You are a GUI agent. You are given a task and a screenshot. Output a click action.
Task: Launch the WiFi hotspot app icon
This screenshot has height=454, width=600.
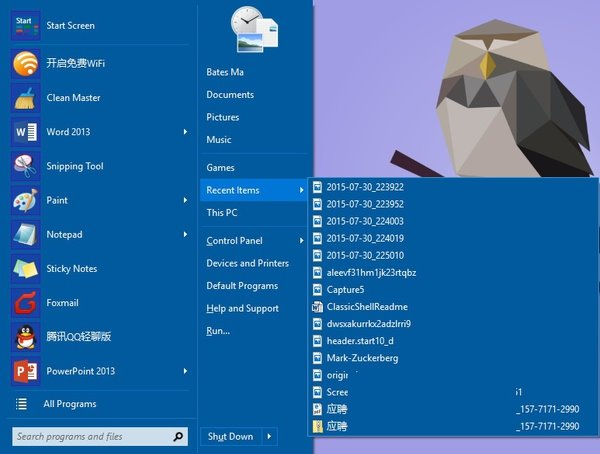[25, 64]
